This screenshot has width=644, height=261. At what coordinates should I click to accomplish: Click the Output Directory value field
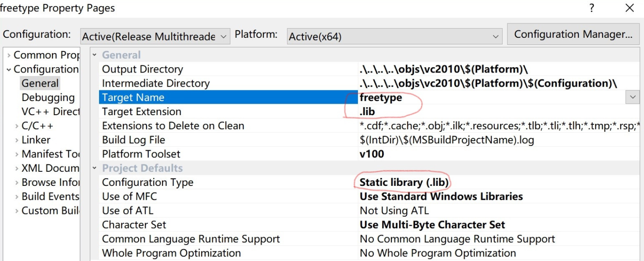point(444,69)
